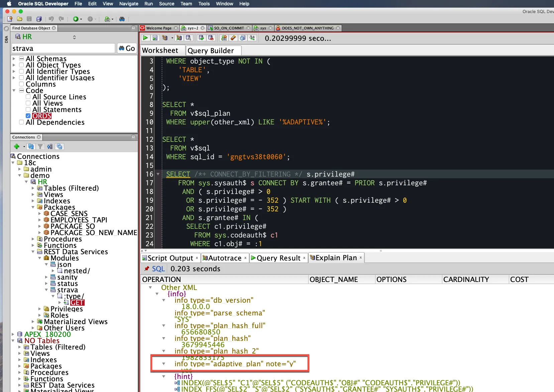The image size is (554, 392).
Task: Check the Columns checkbox
Action: 21,84
